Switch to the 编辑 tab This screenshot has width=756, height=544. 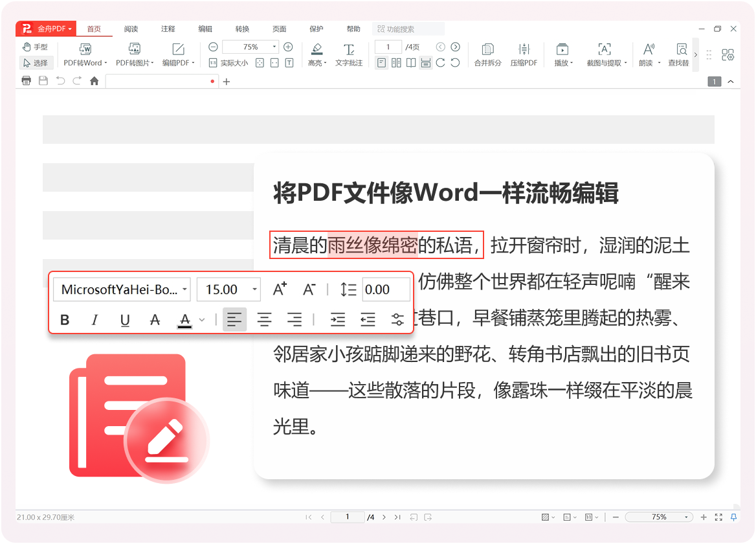click(205, 29)
